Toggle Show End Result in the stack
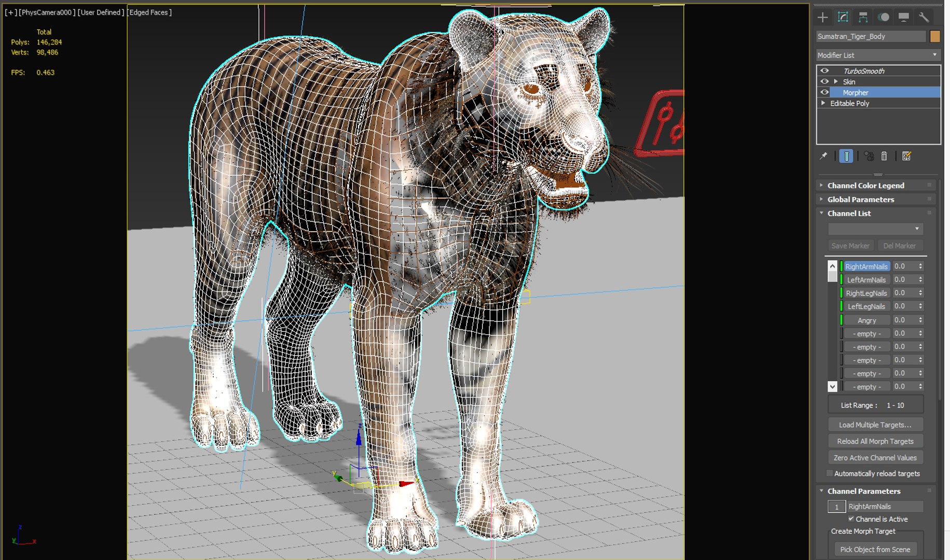The image size is (950, 560). 846,156
